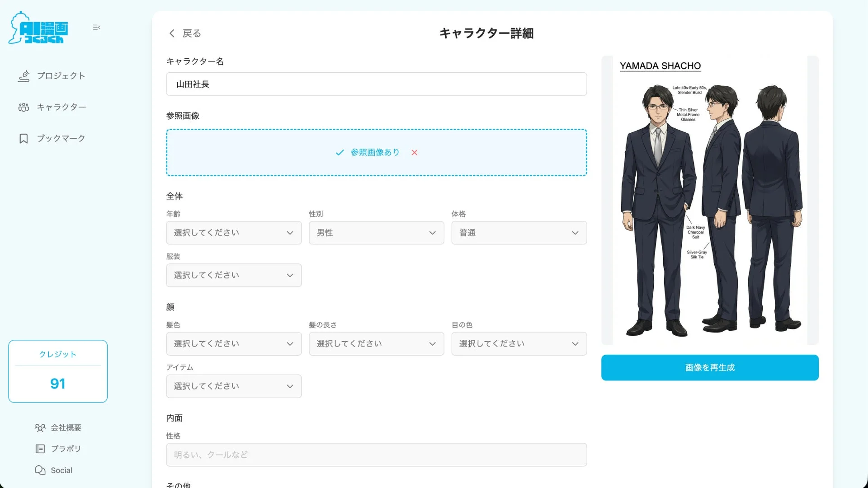Toggle the reference image upload area

pyautogui.click(x=377, y=152)
